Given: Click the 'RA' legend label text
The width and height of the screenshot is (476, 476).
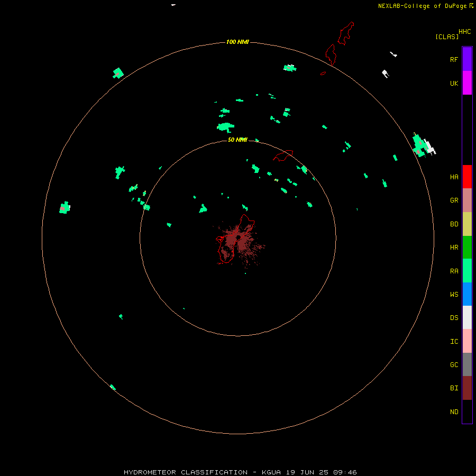Looking at the screenshot, I should [454, 271].
